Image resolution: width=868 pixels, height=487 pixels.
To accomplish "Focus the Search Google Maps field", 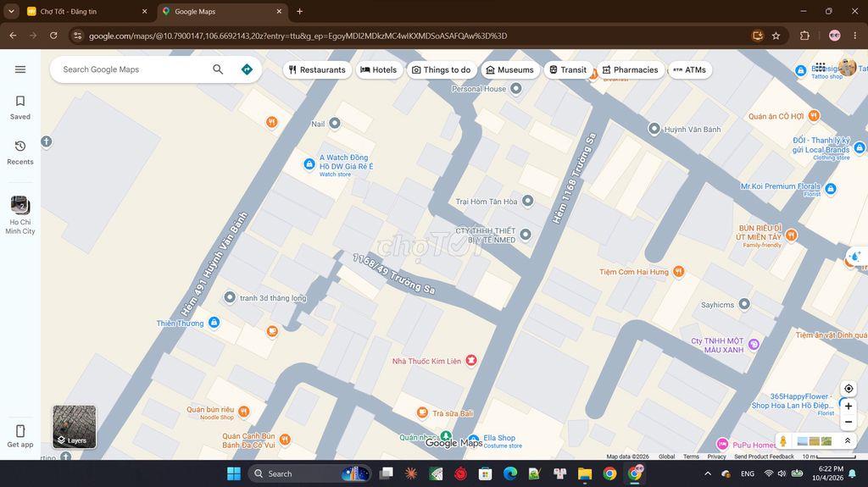I will (133, 69).
